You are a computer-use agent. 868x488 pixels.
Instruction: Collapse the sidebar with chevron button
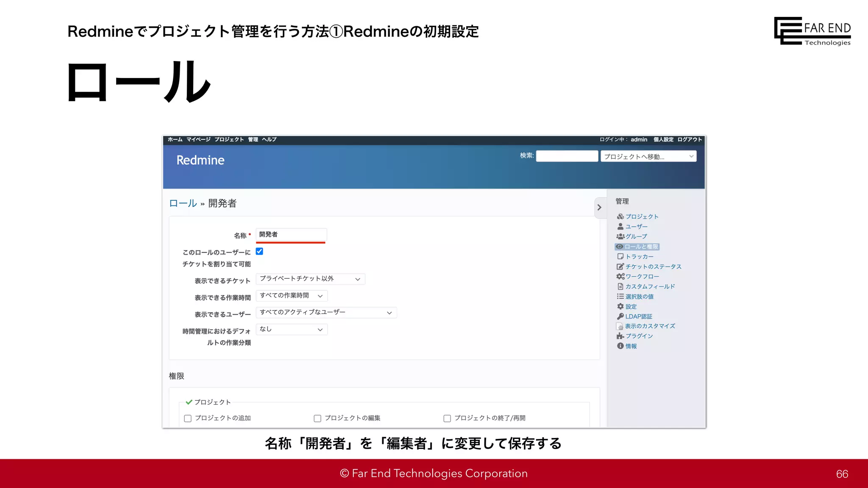click(600, 208)
